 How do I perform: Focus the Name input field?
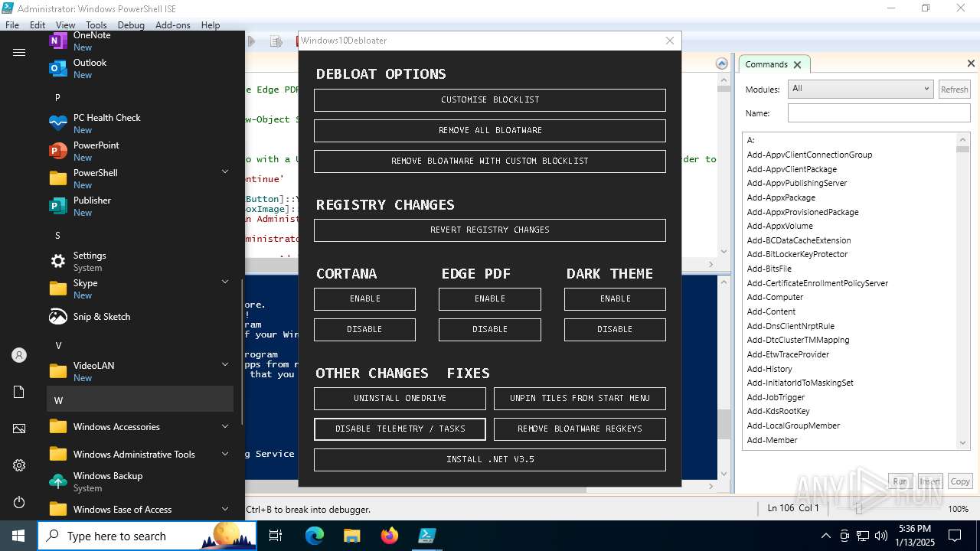[x=879, y=113]
